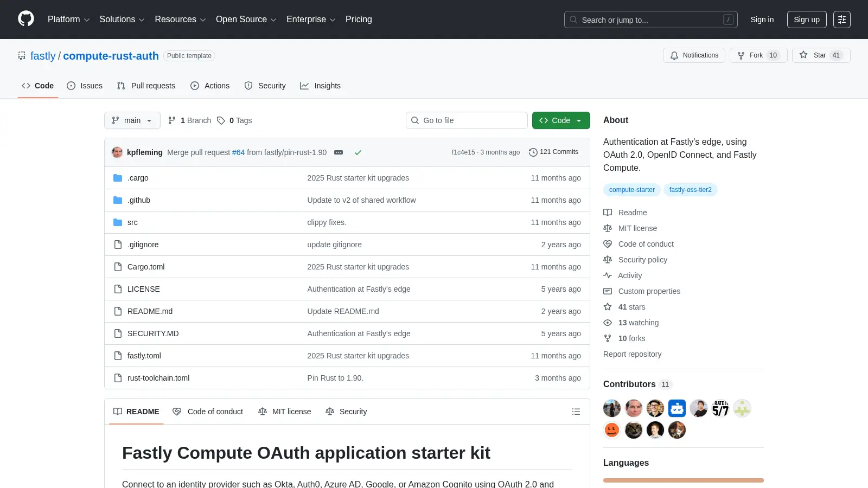Select the Code of conduct README tab
Screen dimensions: 868x488
pos(208,412)
